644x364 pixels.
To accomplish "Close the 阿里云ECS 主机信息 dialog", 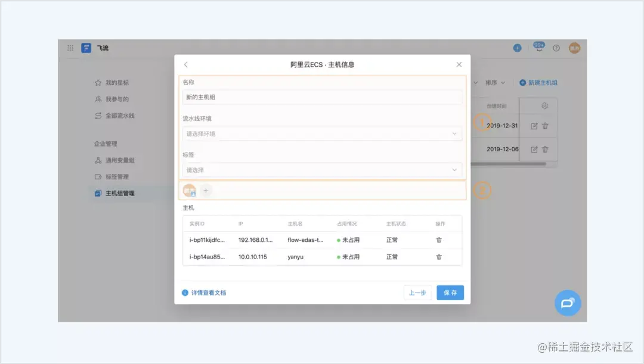I will (459, 64).
